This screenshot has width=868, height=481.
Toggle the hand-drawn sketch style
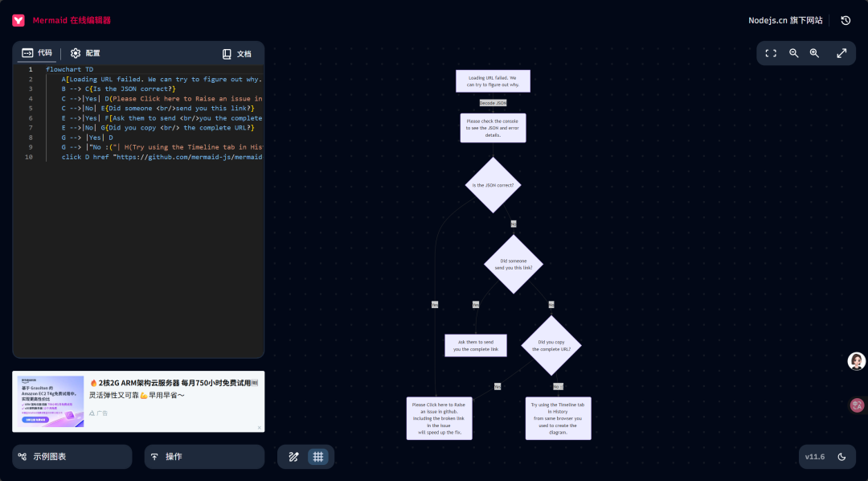(x=294, y=457)
